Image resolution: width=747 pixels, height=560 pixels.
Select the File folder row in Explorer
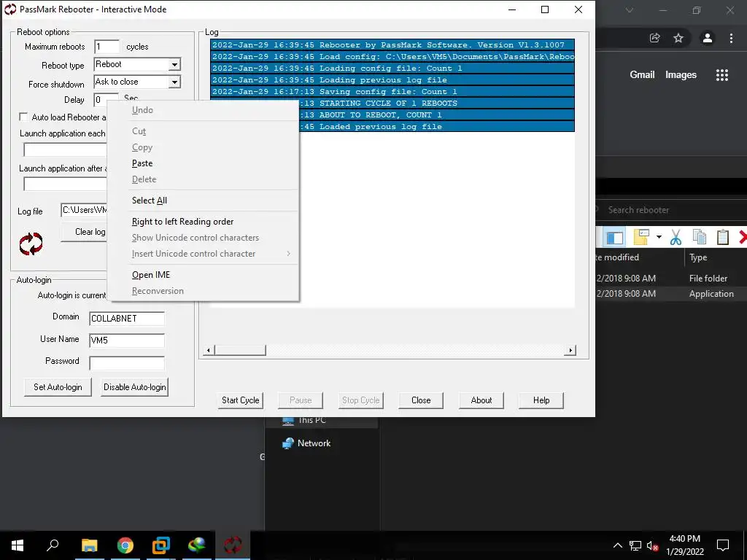(x=671, y=279)
